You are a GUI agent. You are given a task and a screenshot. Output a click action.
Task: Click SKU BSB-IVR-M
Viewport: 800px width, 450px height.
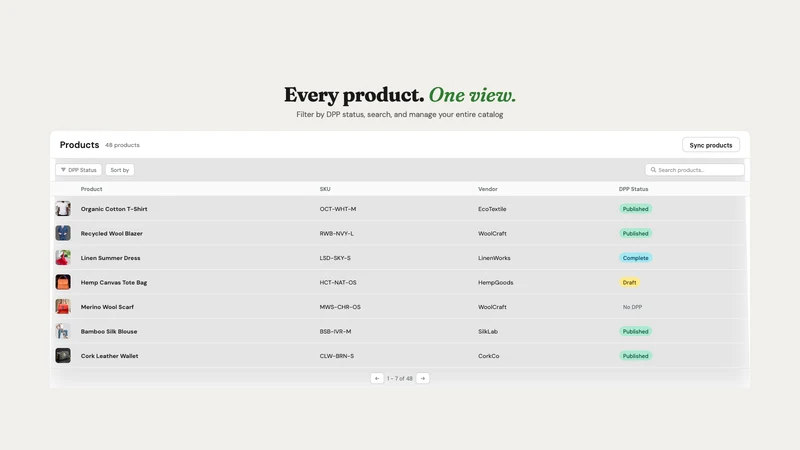pos(335,331)
